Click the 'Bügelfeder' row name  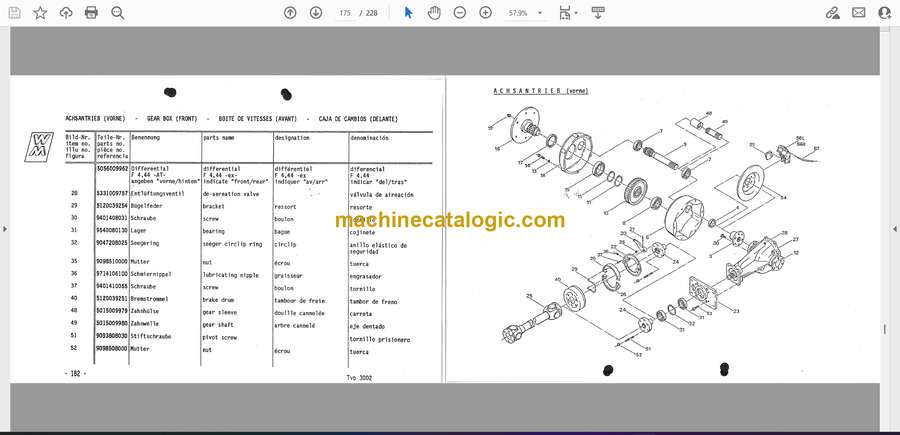click(148, 205)
